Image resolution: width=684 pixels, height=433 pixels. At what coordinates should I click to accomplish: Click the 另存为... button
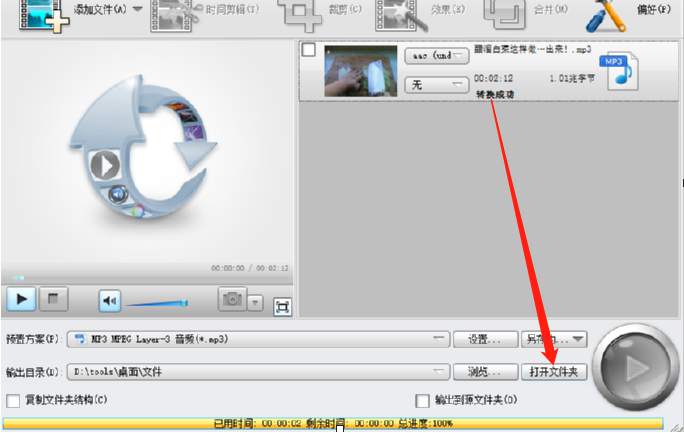[x=554, y=339]
